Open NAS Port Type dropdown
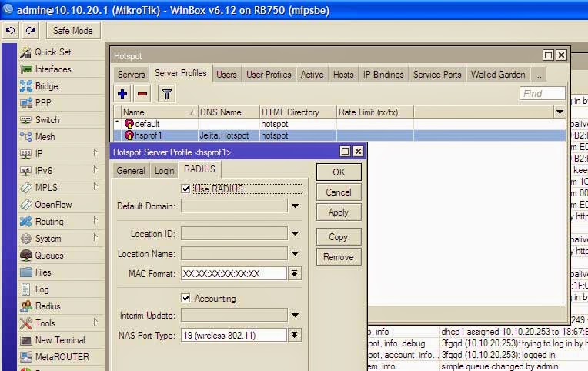Viewport: 588px width, 371px height. (x=294, y=335)
